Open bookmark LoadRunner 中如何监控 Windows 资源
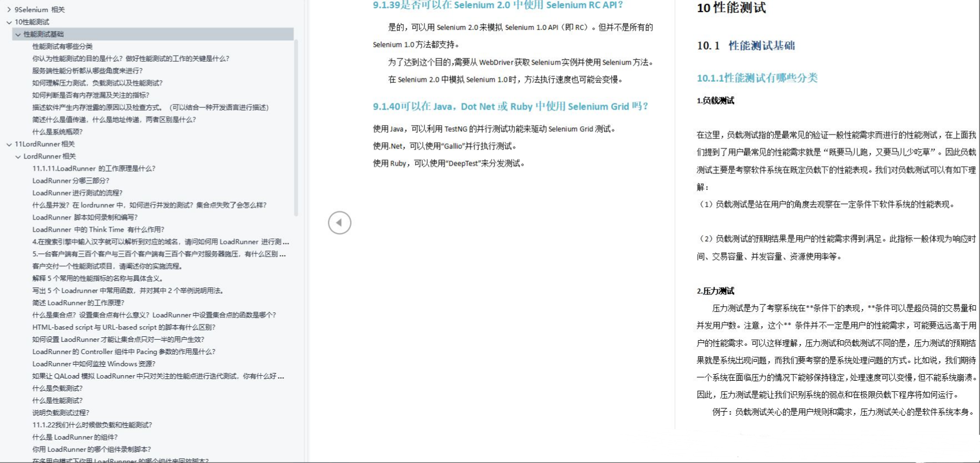Screen dimensions: 980x463 pos(94,364)
